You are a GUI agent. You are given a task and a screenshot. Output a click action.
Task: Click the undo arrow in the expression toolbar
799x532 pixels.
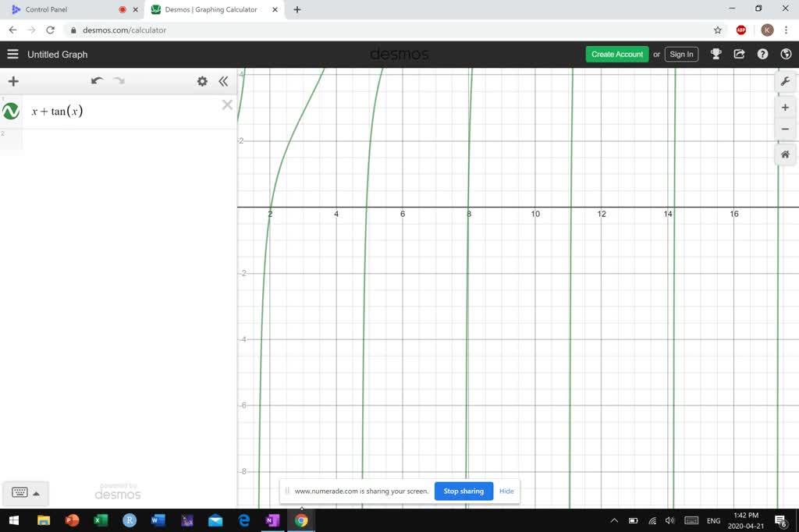[96, 80]
